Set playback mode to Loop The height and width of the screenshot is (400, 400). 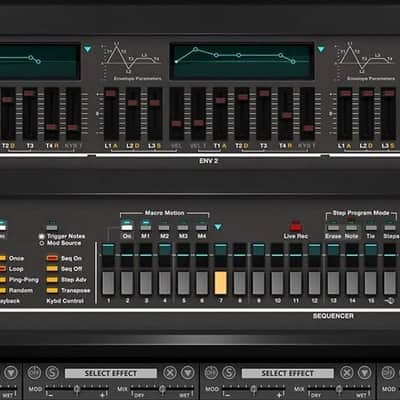click(x=3, y=269)
